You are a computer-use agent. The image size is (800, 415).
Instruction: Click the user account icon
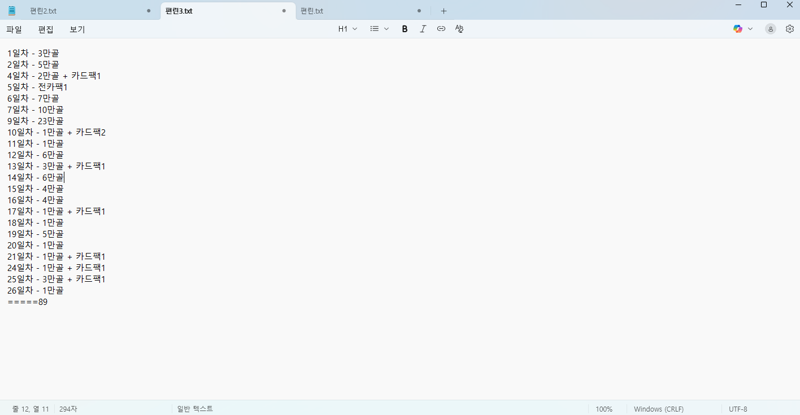[x=770, y=29]
